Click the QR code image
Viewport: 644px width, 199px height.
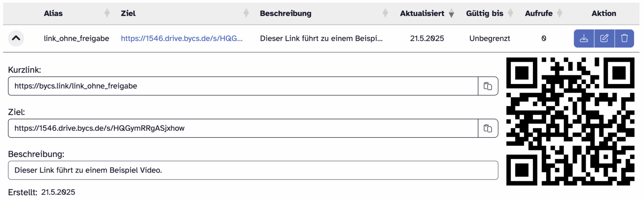pos(571,123)
